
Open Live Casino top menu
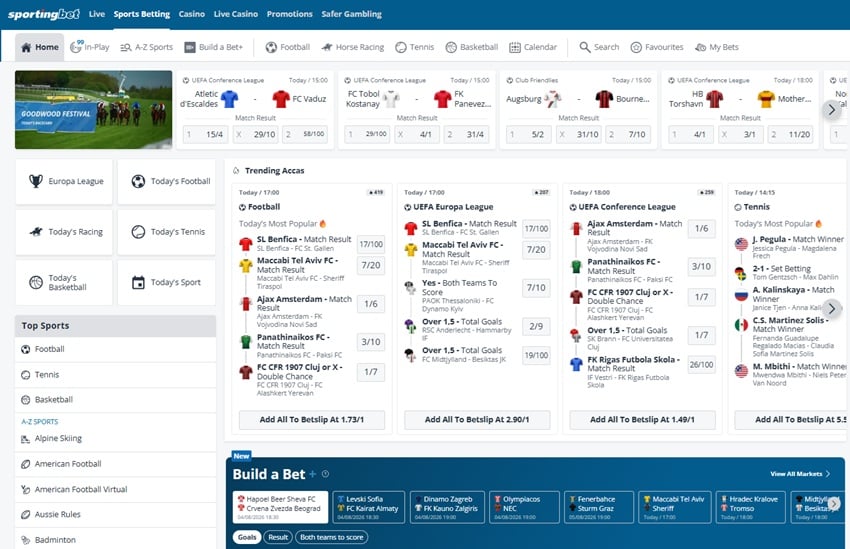click(236, 14)
